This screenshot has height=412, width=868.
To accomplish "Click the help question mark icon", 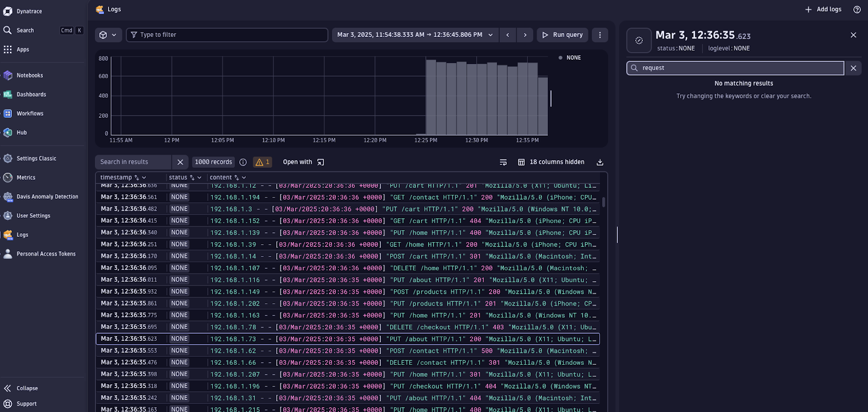I will point(857,10).
